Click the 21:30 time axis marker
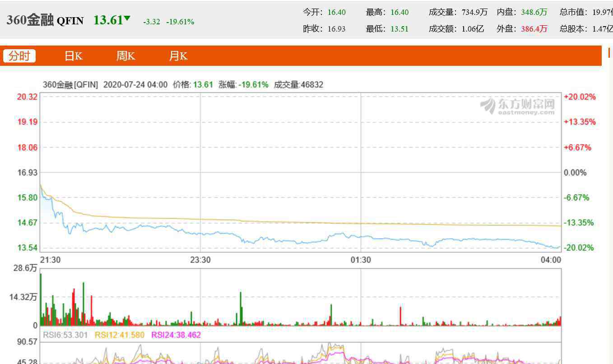Viewport: 613px width, 364px height. pyautogui.click(x=50, y=260)
